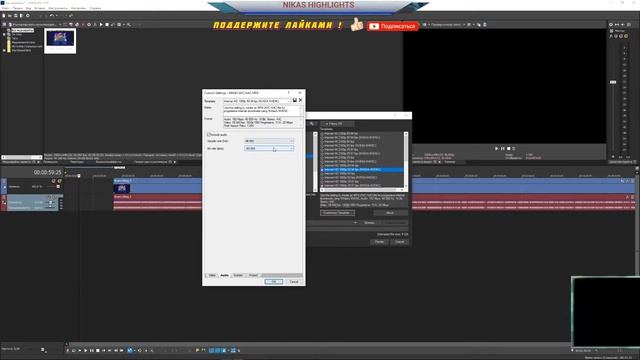Click Browse in the Render As dialog
The width and height of the screenshot is (640, 360).
(369, 223)
